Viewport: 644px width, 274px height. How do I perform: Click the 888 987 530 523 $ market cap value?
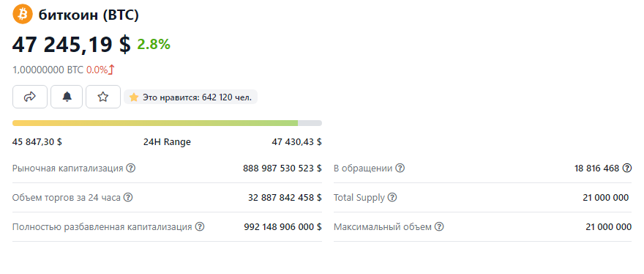282,169
